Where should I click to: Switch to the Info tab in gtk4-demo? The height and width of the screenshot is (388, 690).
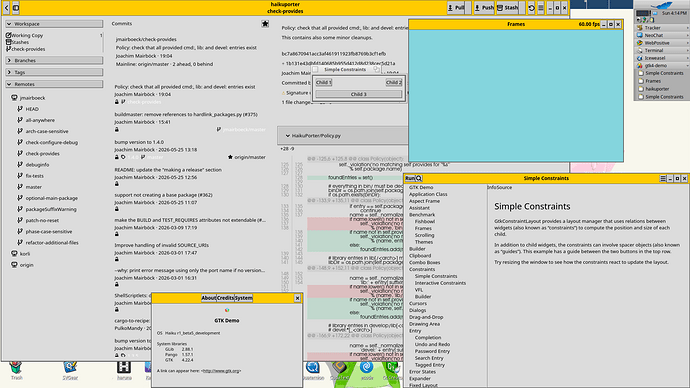491,187
